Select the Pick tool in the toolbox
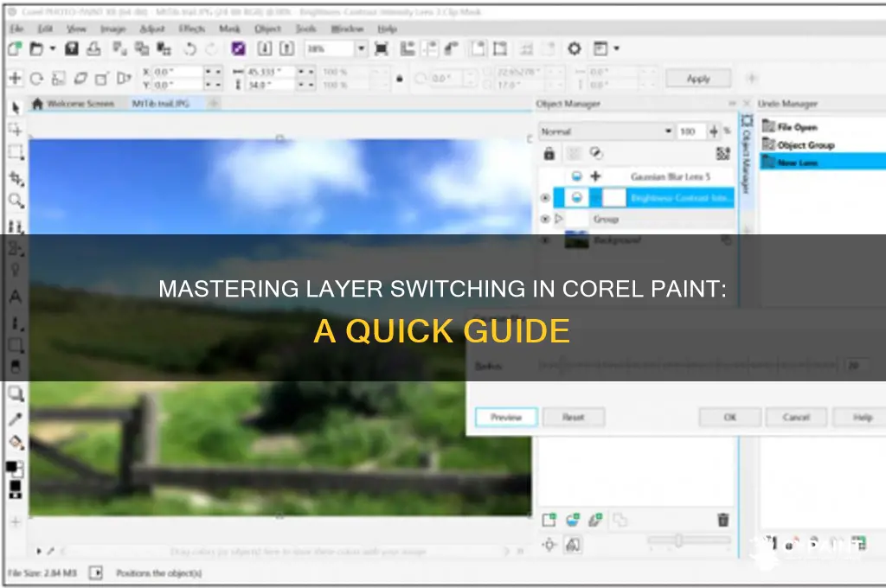This screenshot has width=886, height=588. coord(16,107)
